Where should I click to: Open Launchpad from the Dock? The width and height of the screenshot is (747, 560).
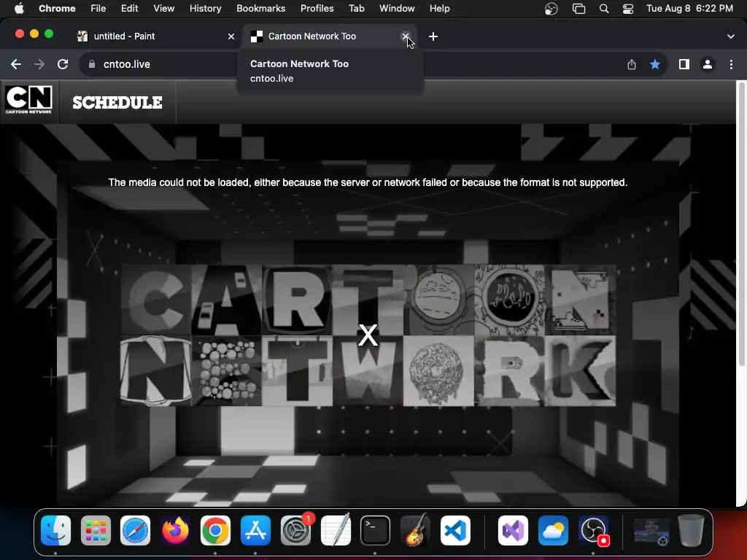click(96, 531)
